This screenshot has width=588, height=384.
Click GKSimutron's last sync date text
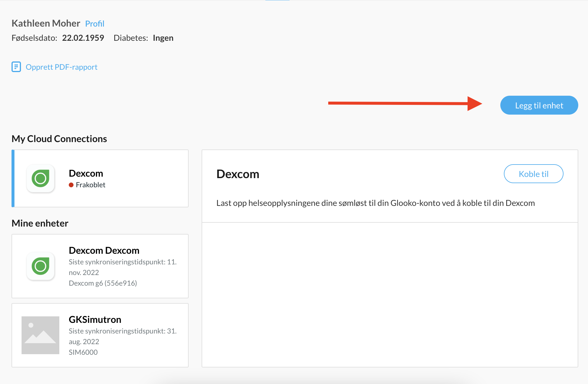tap(122, 336)
